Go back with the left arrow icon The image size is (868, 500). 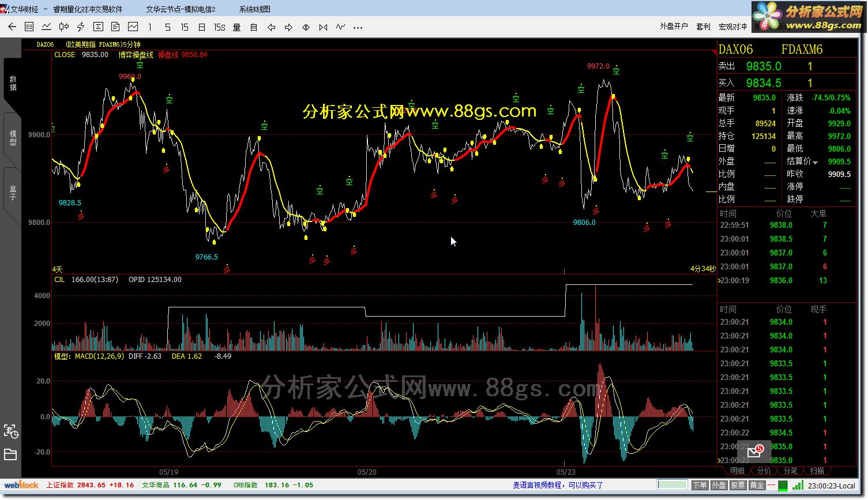click(x=12, y=27)
